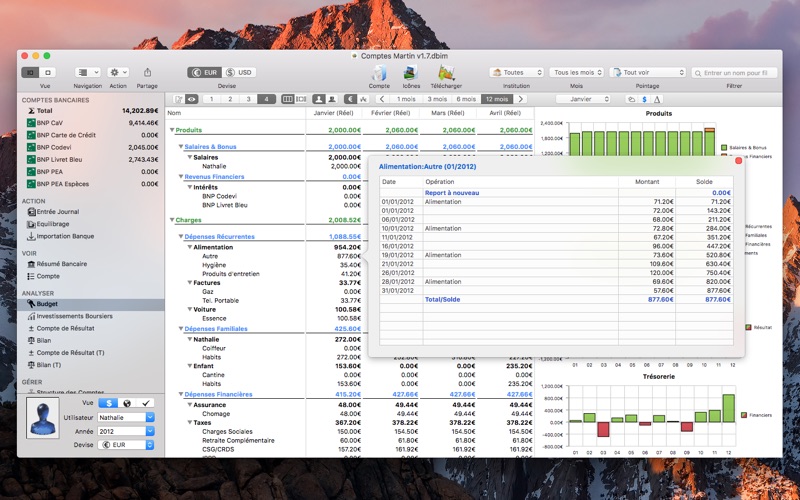
Task: Set detail level to 1
Action: click(x=212, y=99)
